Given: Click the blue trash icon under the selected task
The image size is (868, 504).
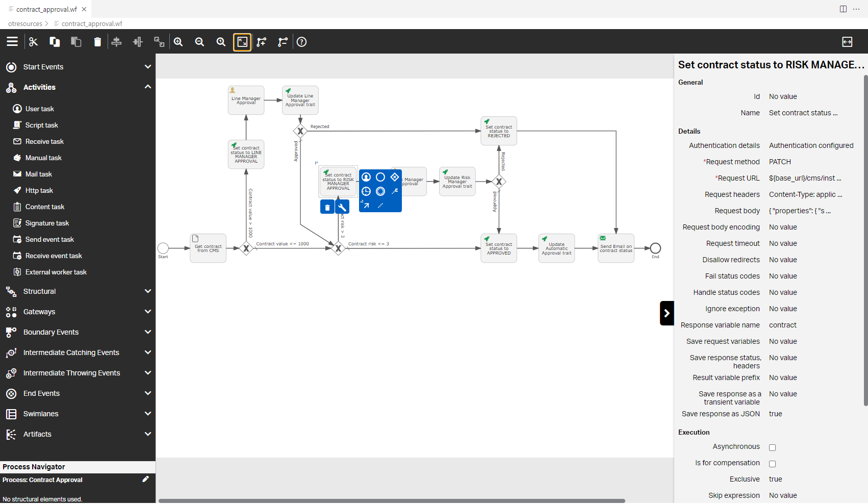Looking at the screenshot, I should point(327,207).
